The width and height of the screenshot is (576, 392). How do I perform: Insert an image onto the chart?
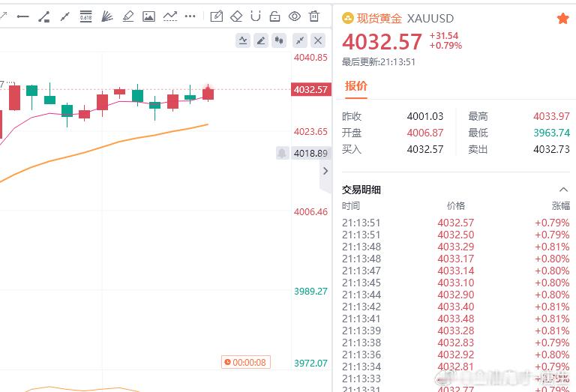[148, 16]
